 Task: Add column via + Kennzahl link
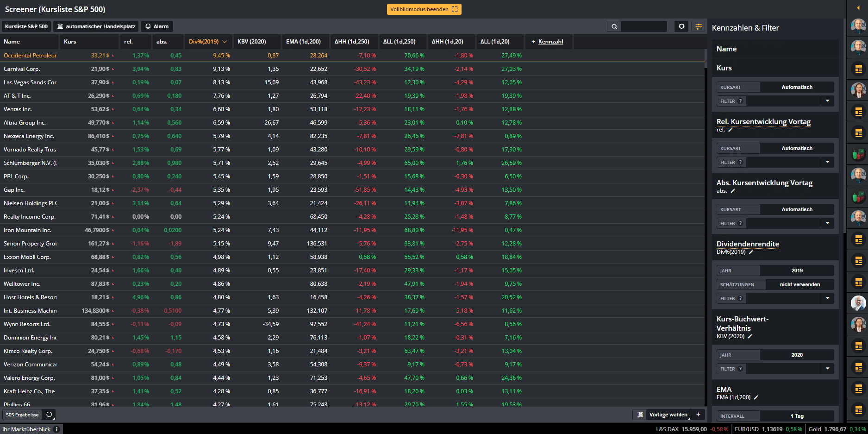(x=547, y=42)
